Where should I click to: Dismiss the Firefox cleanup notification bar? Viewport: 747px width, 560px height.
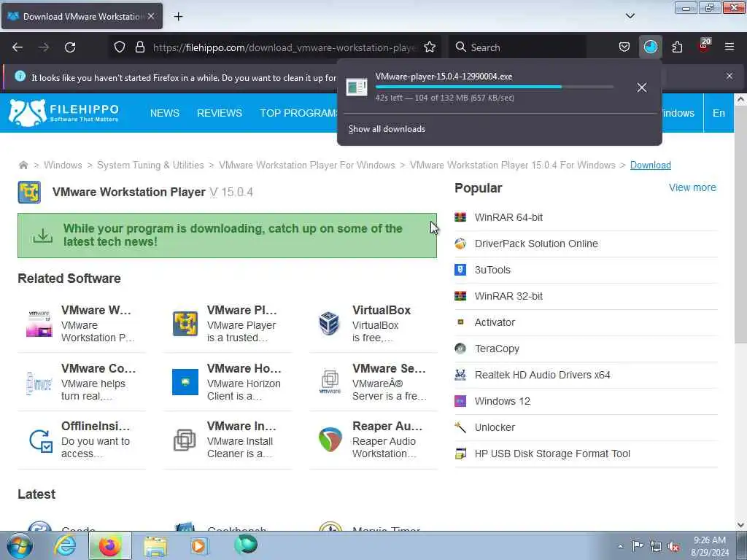(729, 76)
